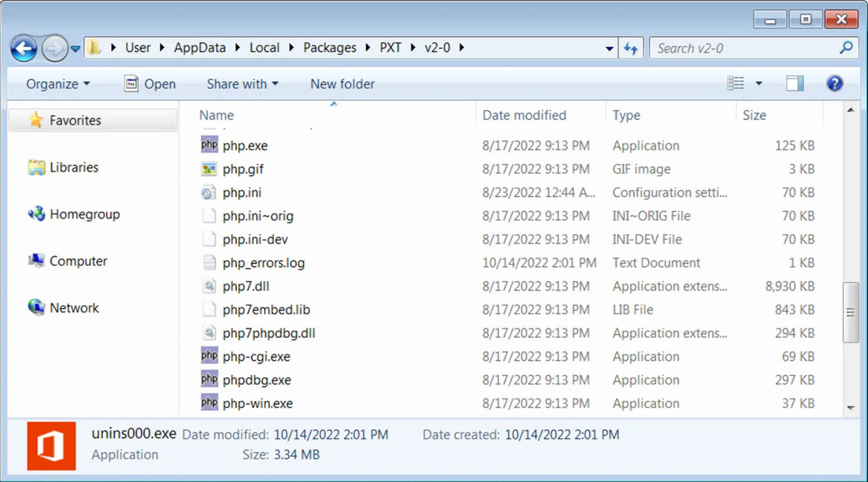Click the change view icon
868x482 pixels.
coord(736,84)
